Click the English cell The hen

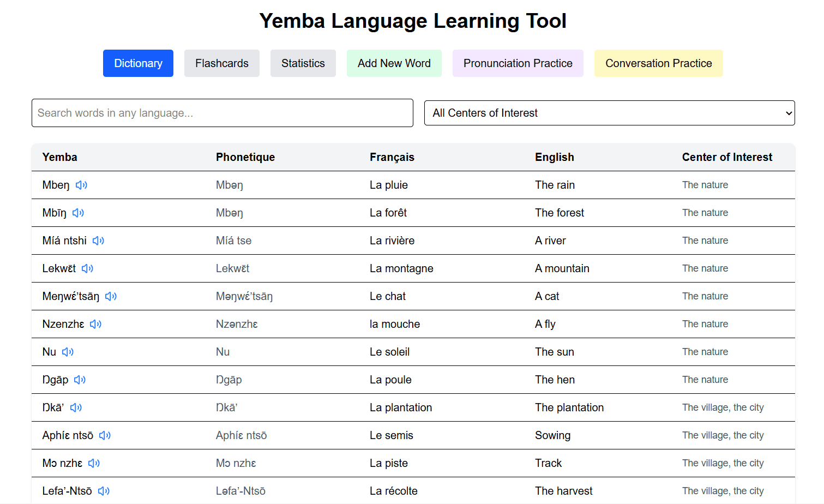pos(555,380)
